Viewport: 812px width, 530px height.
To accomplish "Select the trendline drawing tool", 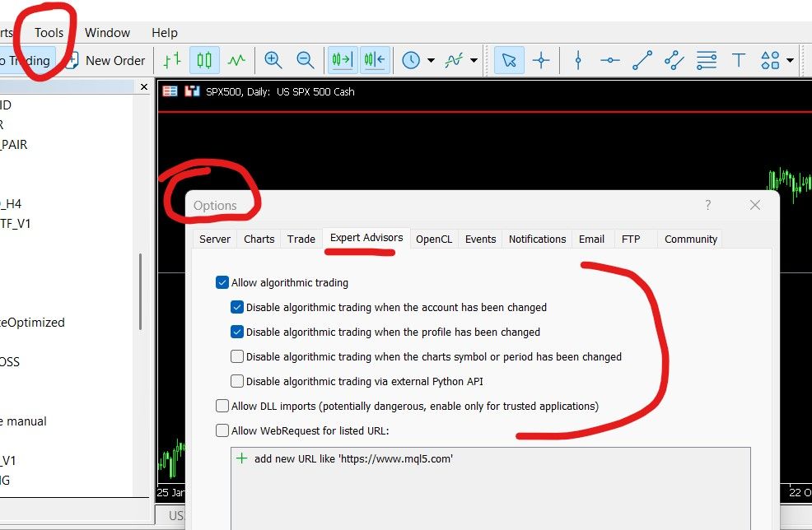I will pos(642,61).
